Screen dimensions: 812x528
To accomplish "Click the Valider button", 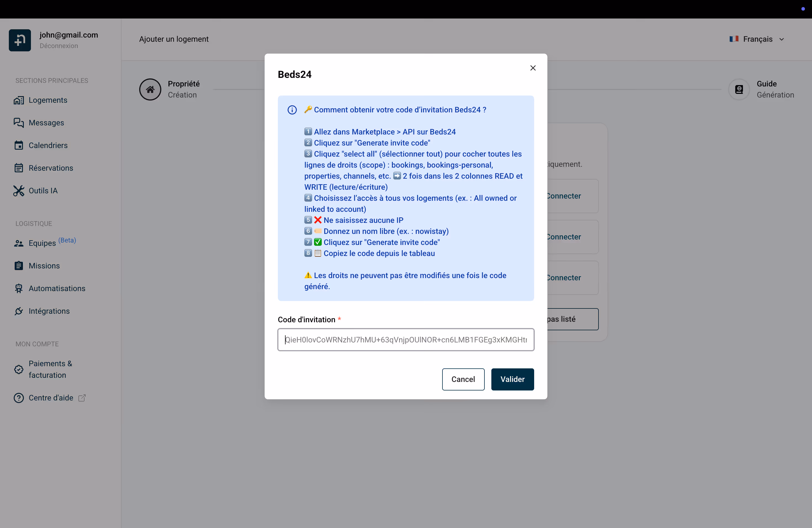I will (x=513, y=379).
